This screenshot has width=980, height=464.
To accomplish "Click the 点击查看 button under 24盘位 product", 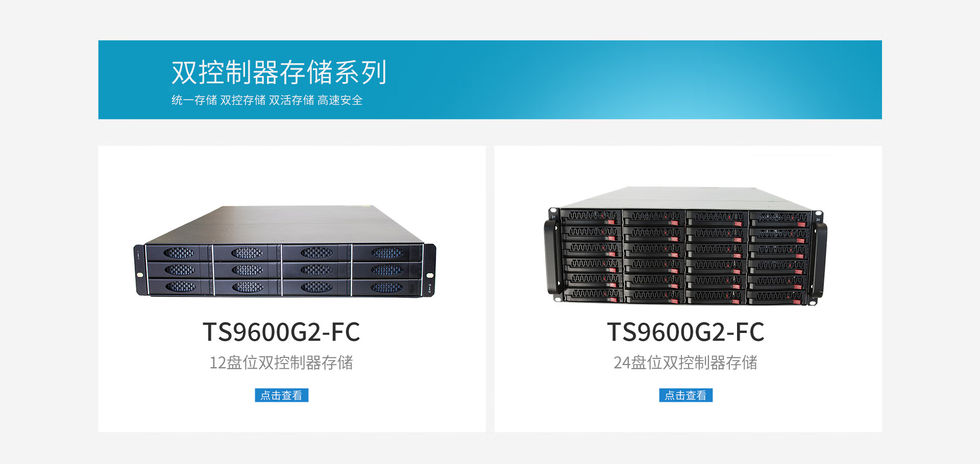I will click(685, 395).
